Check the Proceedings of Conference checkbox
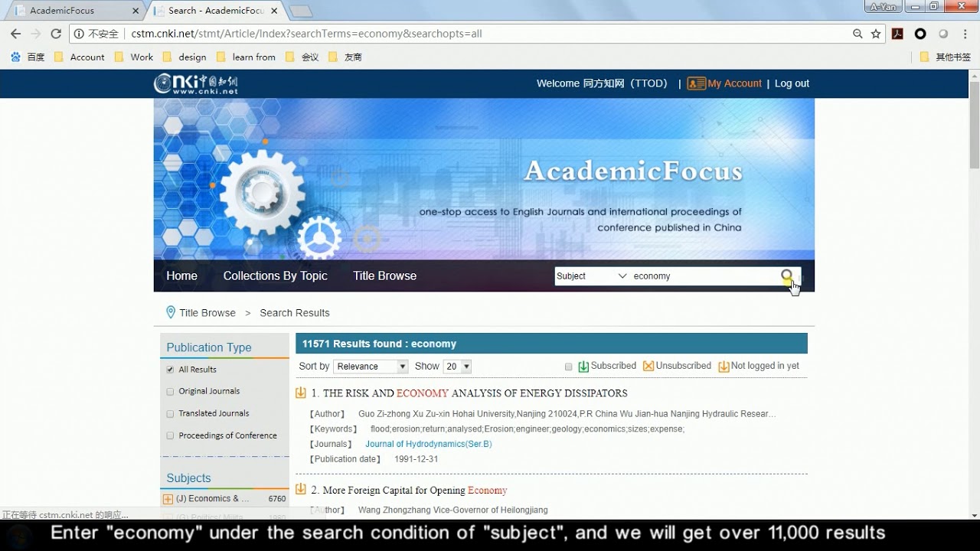The width and height of the screenshot is (980, 551). tap(170, 435)
